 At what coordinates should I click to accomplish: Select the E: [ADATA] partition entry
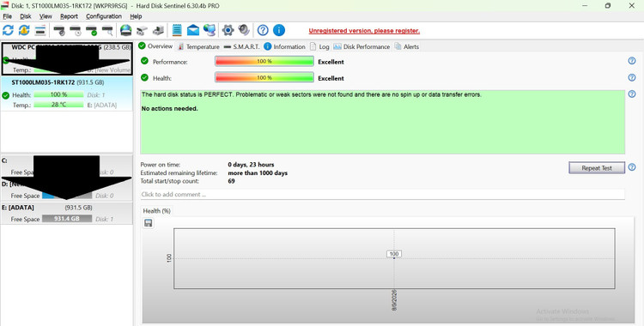(x=66, y=213)
